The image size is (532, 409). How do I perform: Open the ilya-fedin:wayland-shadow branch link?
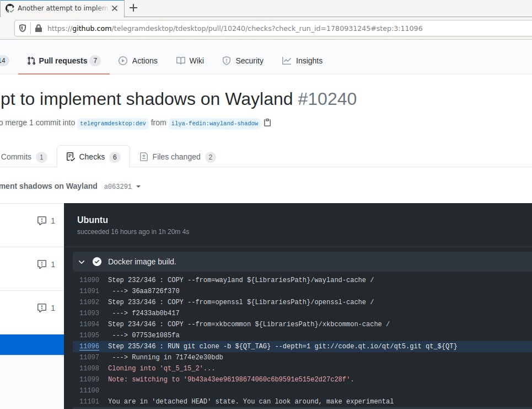coord(215,123)
